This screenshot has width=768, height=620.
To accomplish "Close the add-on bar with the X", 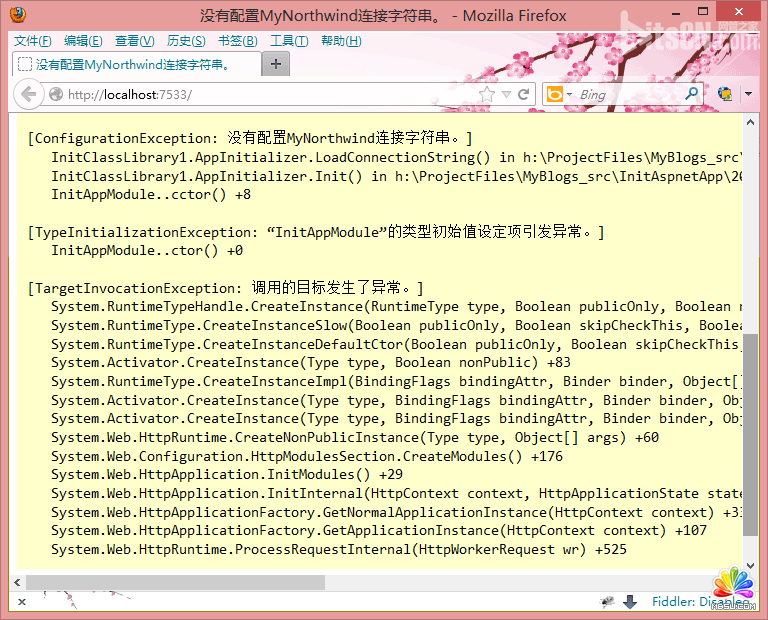I will [22, 602].
